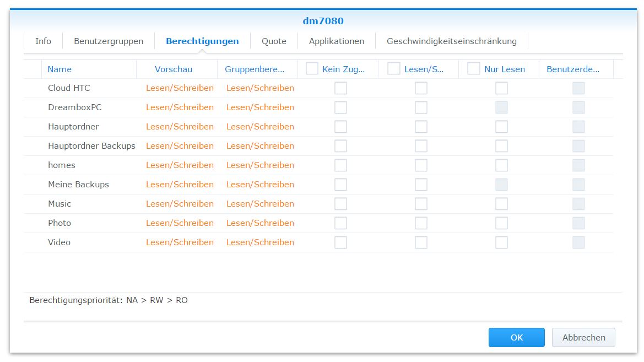Enable 'Lesen/Schreiben' for DreamboxPC
Image resolution: width=644 pixels, height=362 pixels.
tap(421, 107)
